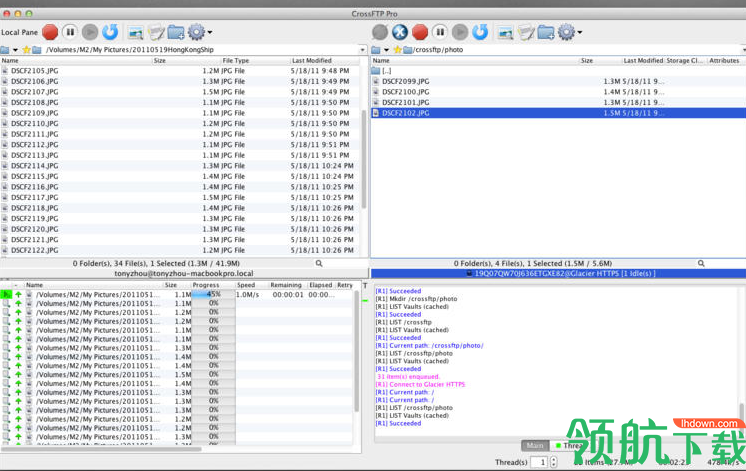This screenshot has width=746, height=471.
Task: Click tonyzhou@tonyzhou-macbookpro.local host label
Action: (x=184, y=274)
